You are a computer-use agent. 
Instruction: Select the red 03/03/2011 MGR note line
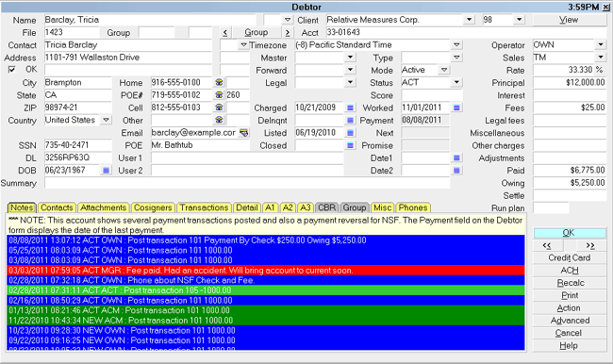[x=266, y=270]
